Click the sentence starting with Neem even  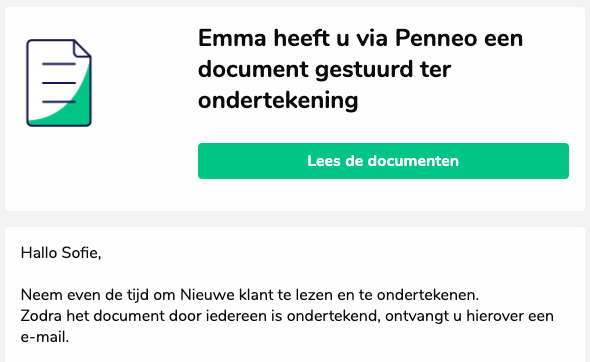[250, 295]
